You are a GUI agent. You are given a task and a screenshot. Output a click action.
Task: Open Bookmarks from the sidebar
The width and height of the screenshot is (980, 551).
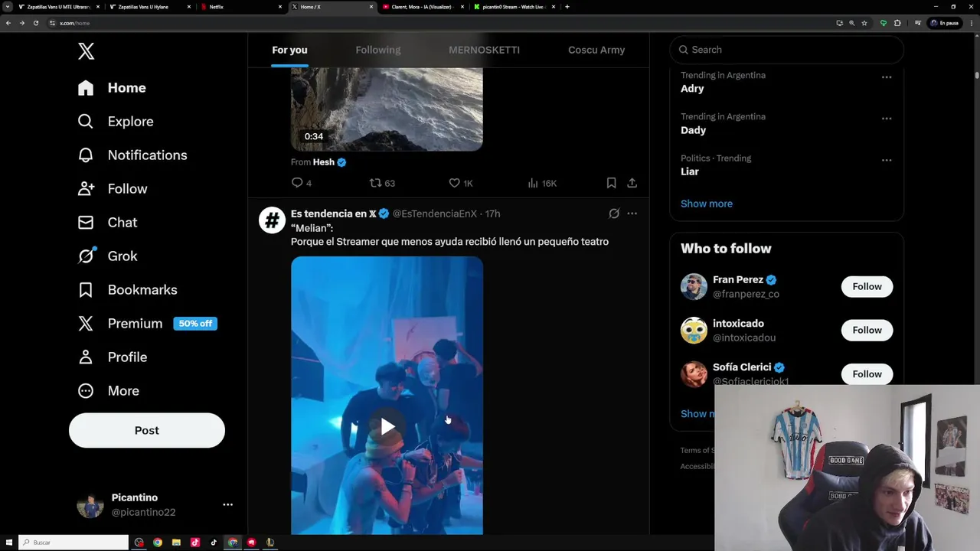pyautogui.click(x=127, y=290)
